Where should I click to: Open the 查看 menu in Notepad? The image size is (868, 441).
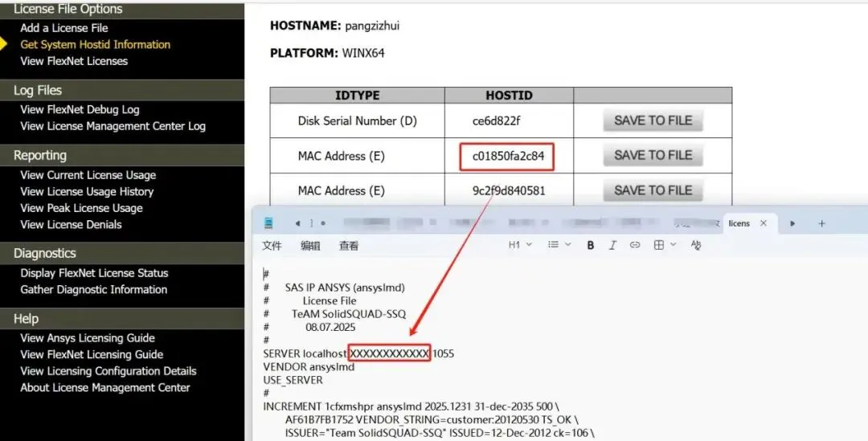(349, 246)
